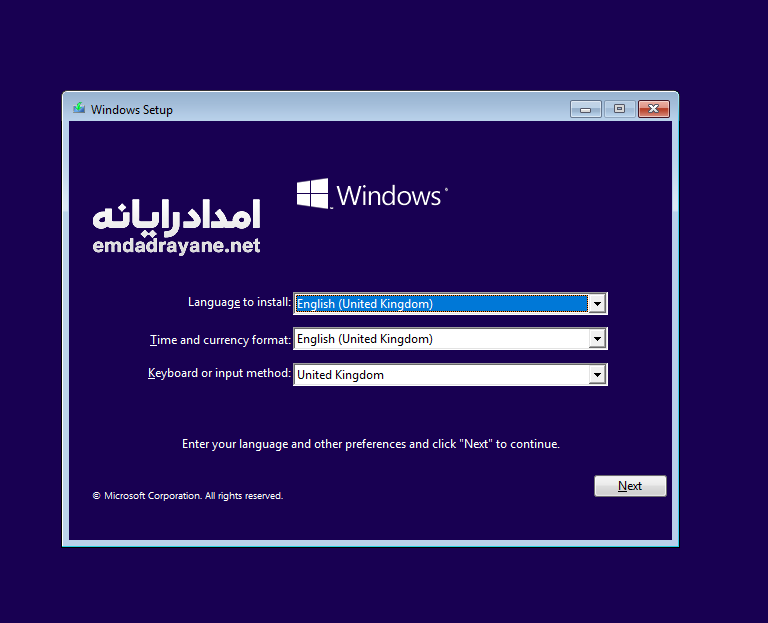This screenshot has width=768, height=623.
Task: Expand the Language to install dropdown arrow
Action: [597, 304]
